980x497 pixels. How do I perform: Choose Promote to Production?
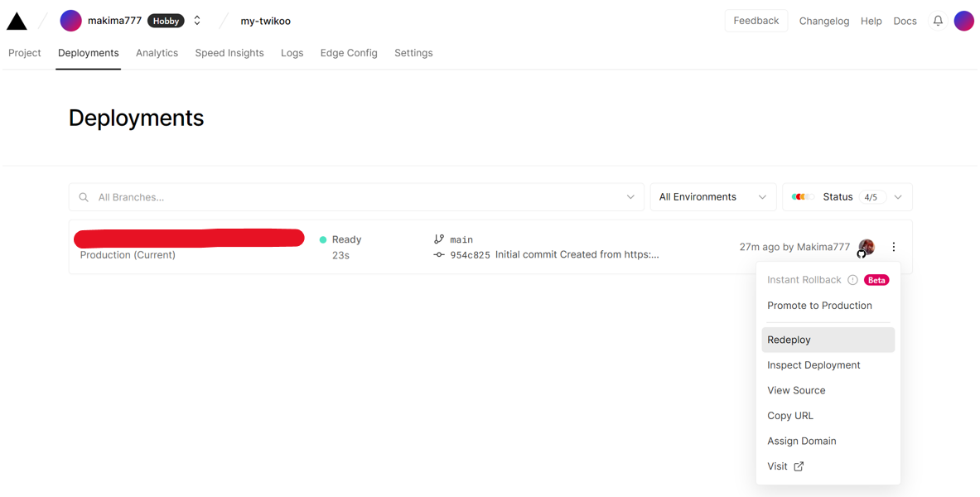click(x=828, y=306)
